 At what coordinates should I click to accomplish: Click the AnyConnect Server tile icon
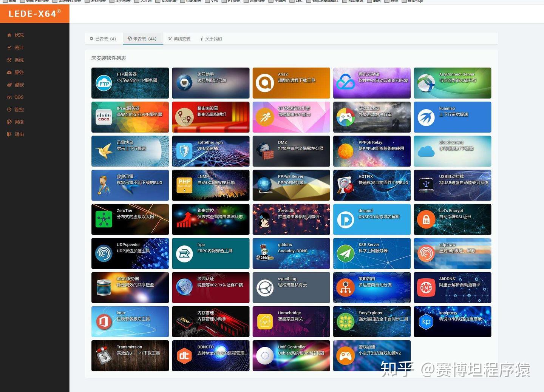[427, 83]
